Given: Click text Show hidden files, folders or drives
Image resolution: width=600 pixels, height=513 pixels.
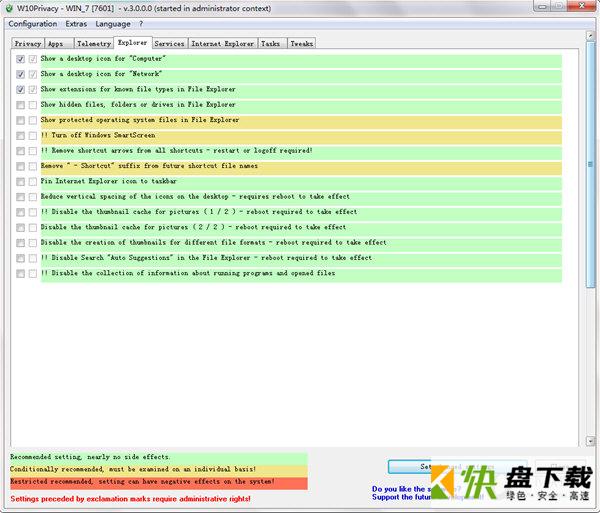Looking at the screenshot, I should [x=138, y=104].
